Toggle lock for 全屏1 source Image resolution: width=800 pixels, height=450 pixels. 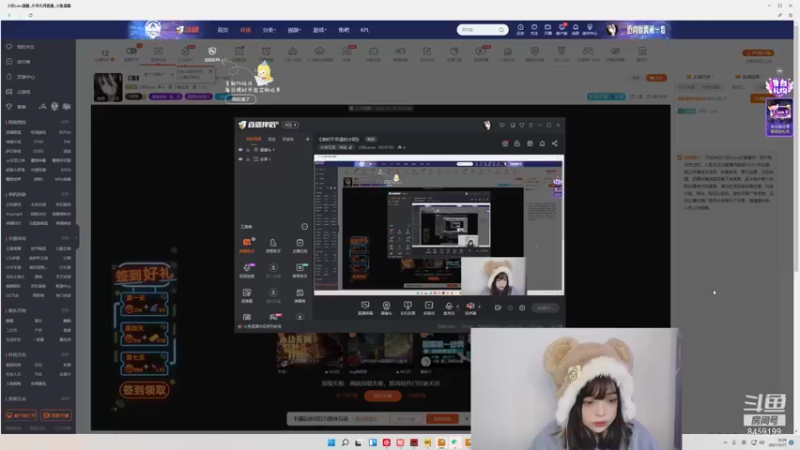pos(248,159)
